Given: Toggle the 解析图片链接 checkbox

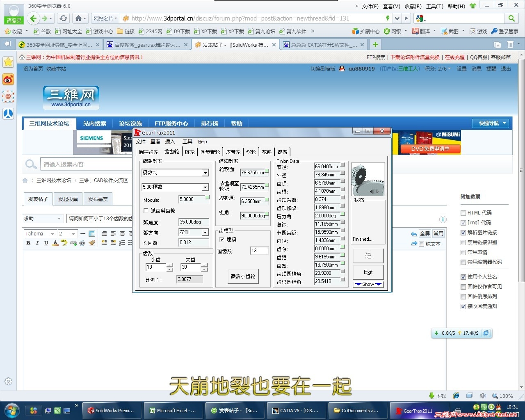Looking at the screenshot, I should (x=463, y=233).
